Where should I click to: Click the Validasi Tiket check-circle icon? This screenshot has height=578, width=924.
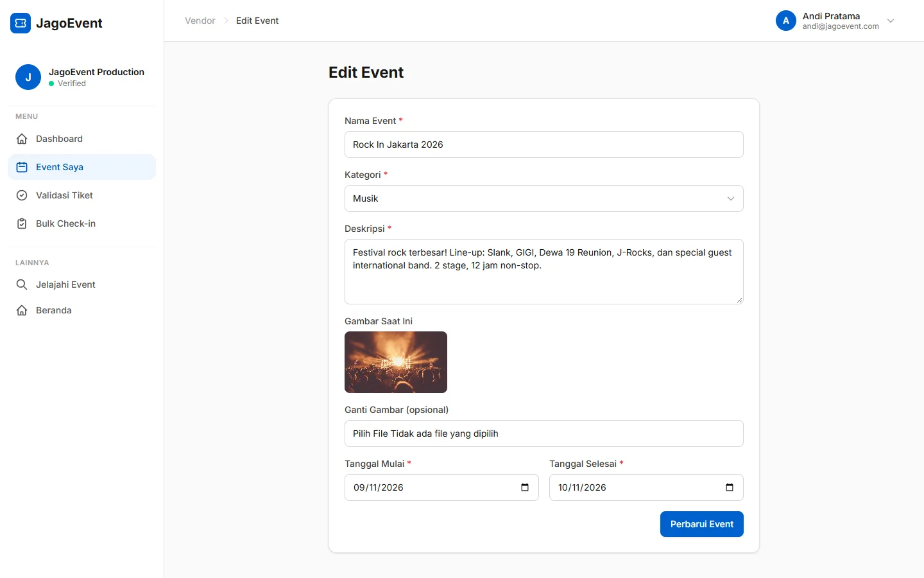pos(22,195)
